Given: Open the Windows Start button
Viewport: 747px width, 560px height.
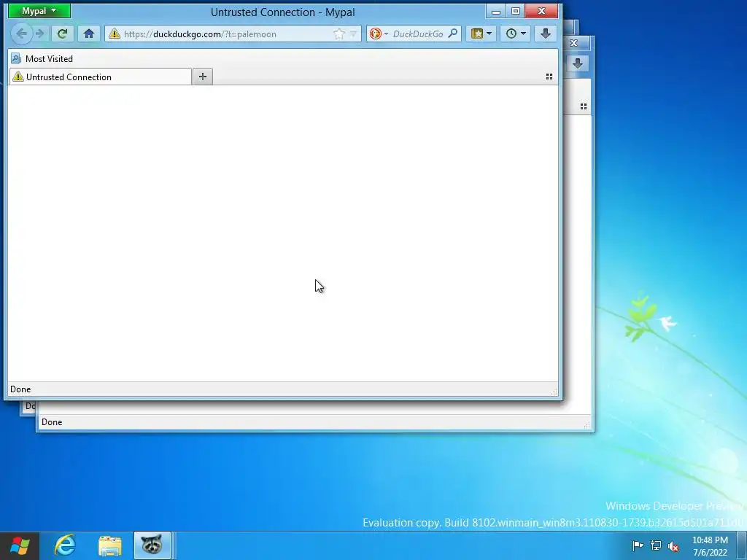Looking at the screenshot, I should [20, 545].
